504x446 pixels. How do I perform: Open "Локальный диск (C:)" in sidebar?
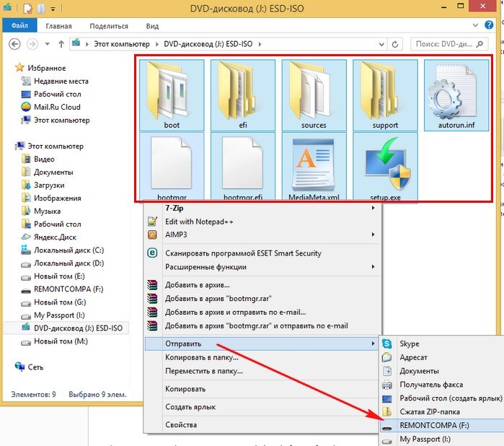(x=68, y=250)
